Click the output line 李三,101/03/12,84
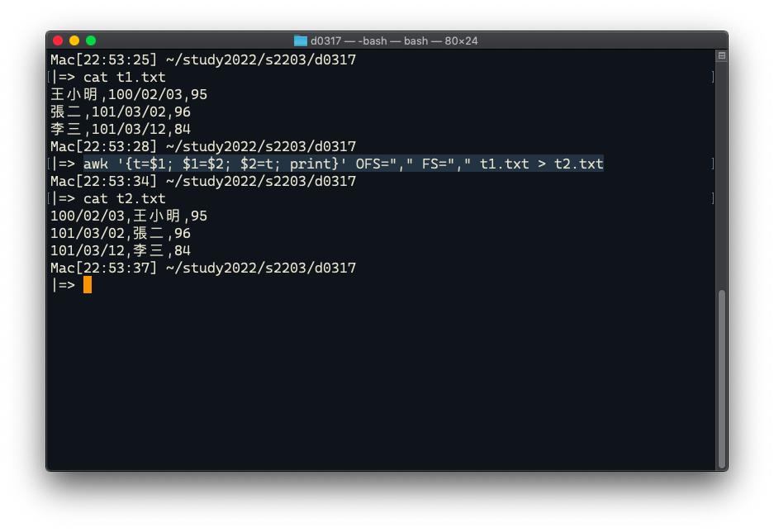The height and width of the screenshot is (532, 774). point(121,130)
